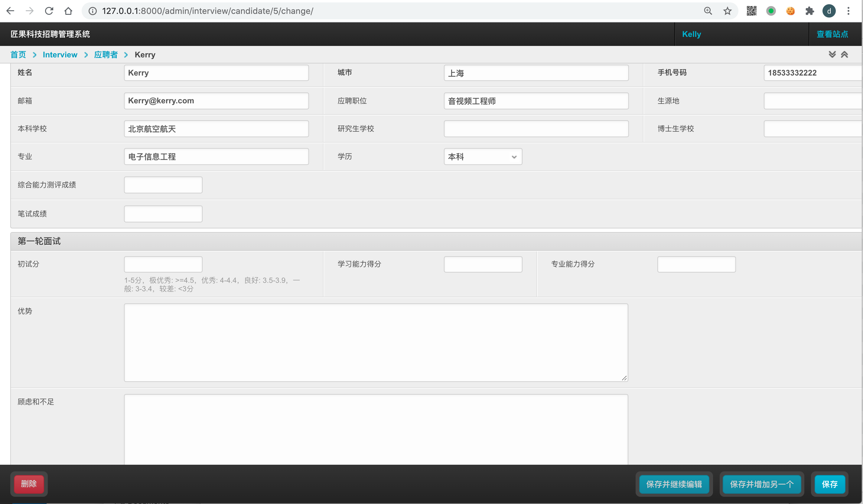
Task: Click the browser reload icon
Action: (49, 11)
